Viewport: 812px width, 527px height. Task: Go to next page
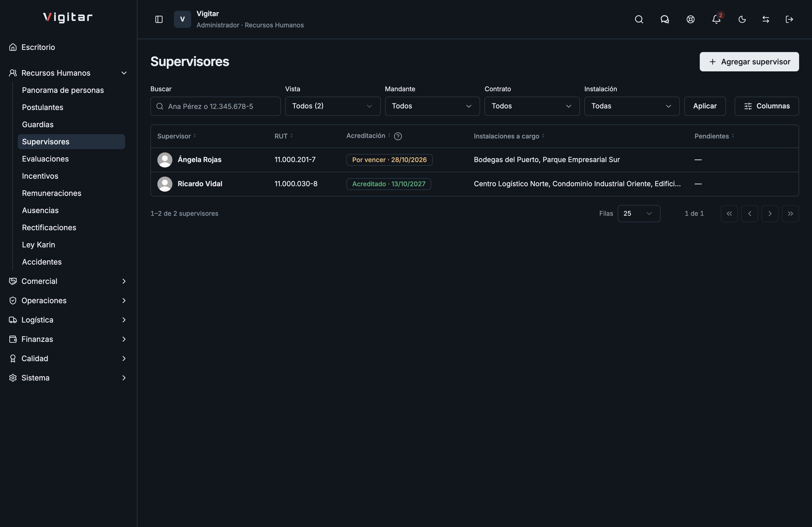click(x=770, y=213)
